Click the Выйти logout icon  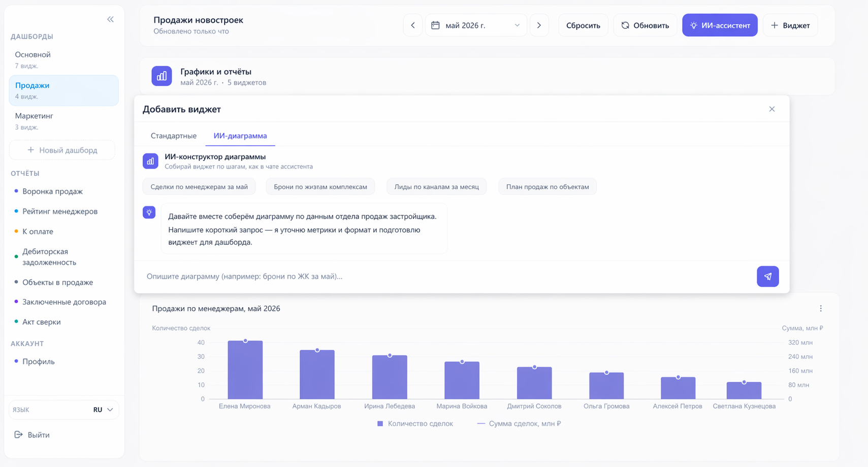19,435
